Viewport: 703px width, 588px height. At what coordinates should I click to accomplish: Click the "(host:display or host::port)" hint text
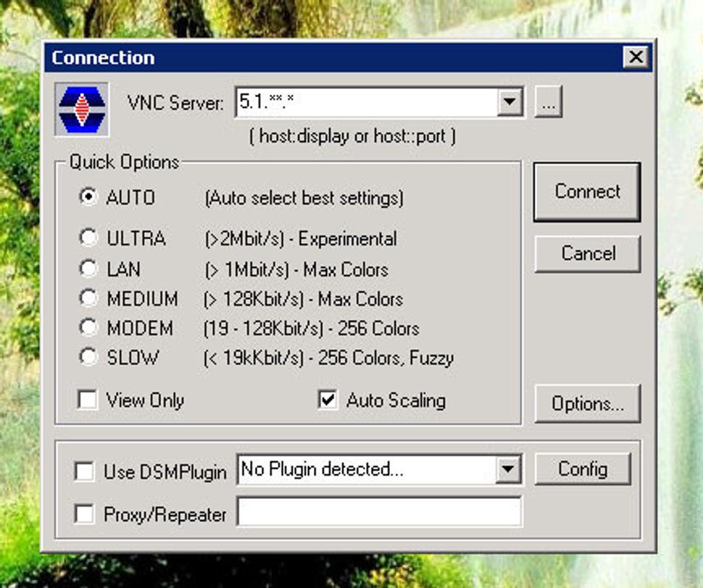coord(352,135)
